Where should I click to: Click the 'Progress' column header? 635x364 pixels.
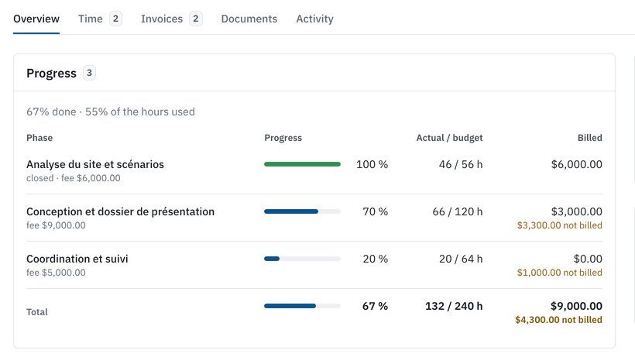point(283,138)
